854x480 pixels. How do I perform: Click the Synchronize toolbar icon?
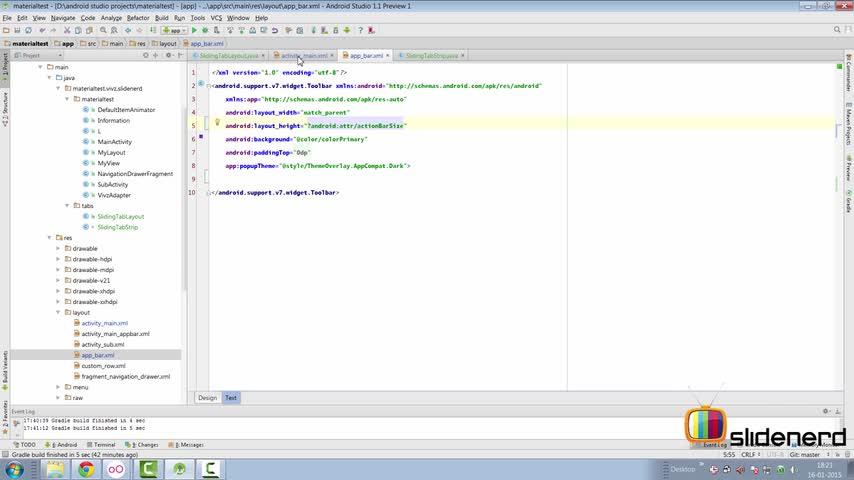click(x=28, y=31)
